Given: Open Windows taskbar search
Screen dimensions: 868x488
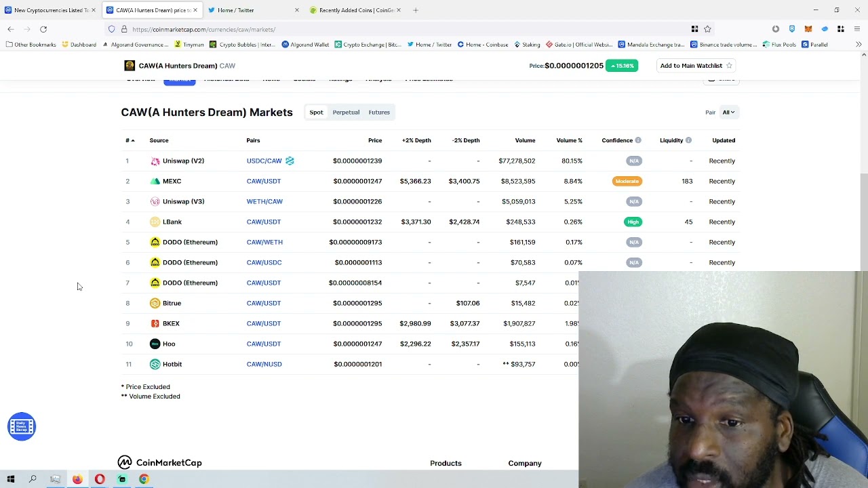Looking at the screenshot, I should pos(33,479).
